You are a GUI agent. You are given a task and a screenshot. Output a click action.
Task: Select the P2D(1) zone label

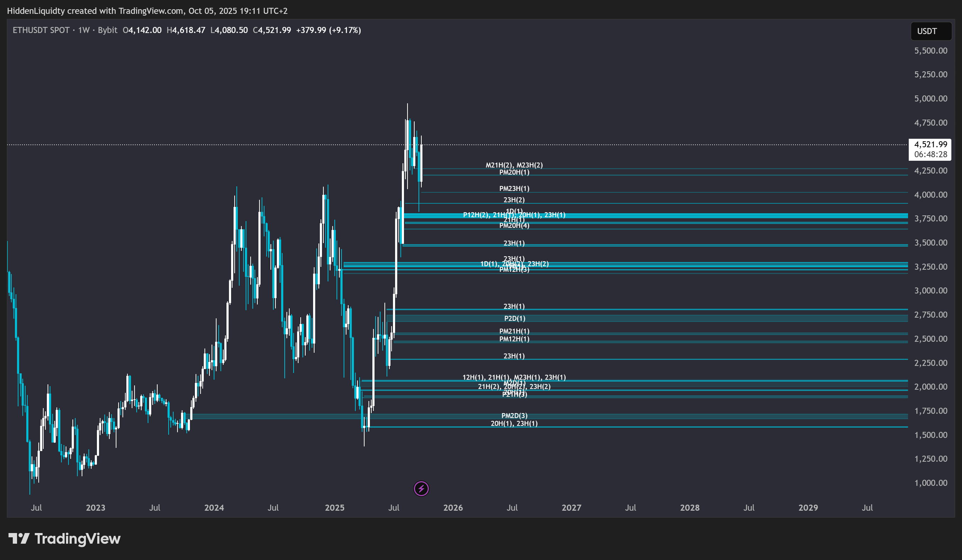click(514, 318)
